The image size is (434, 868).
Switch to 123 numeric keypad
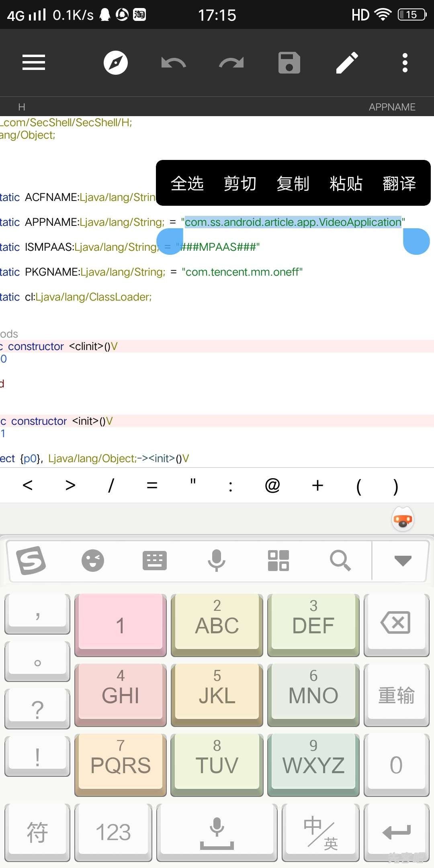[x=113, y=833]
